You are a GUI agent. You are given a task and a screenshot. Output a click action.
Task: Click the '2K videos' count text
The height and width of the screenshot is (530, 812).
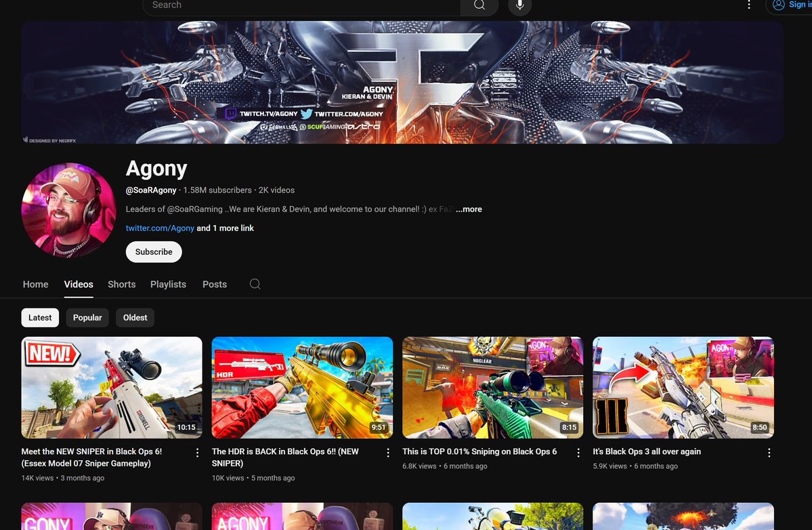[276, 190]
